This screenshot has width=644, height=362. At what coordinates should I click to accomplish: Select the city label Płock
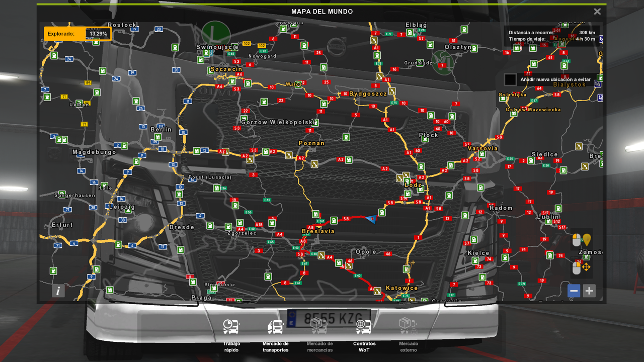tap(429, 135)
